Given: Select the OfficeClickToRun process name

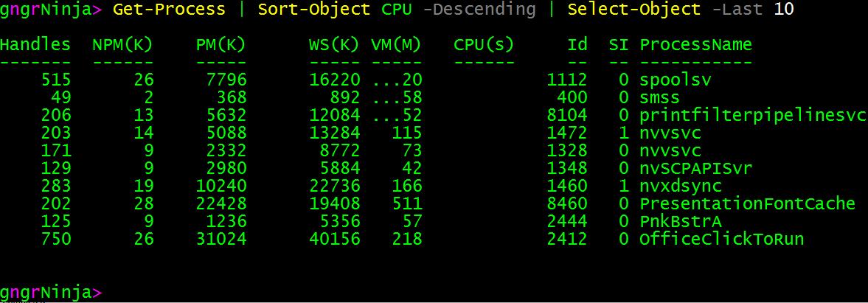Looking at the screenshot, I should click(721, 239).
